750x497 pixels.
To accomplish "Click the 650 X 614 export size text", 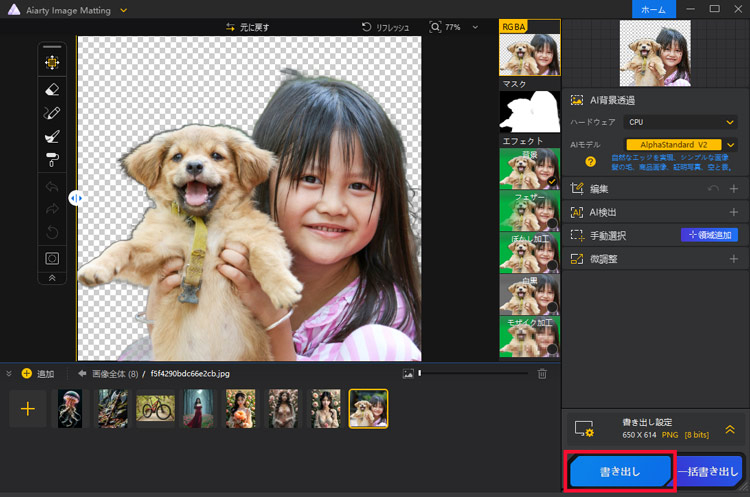I will (x=639, y=435).
